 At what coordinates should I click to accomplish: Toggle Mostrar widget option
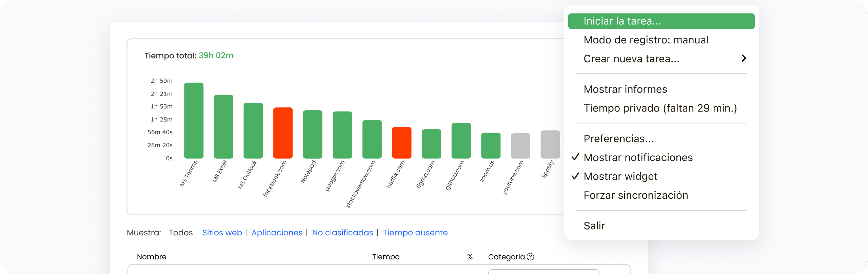pos(620,176)
